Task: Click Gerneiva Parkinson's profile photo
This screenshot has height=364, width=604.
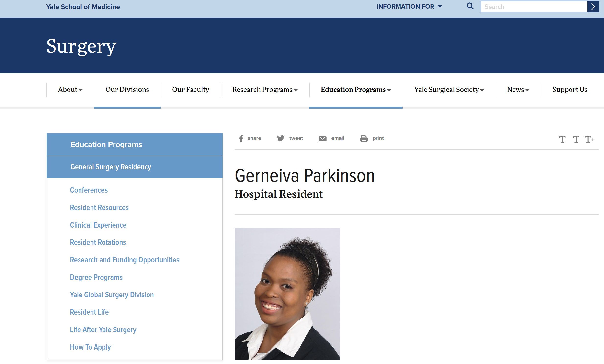Action: coord(287,294)
